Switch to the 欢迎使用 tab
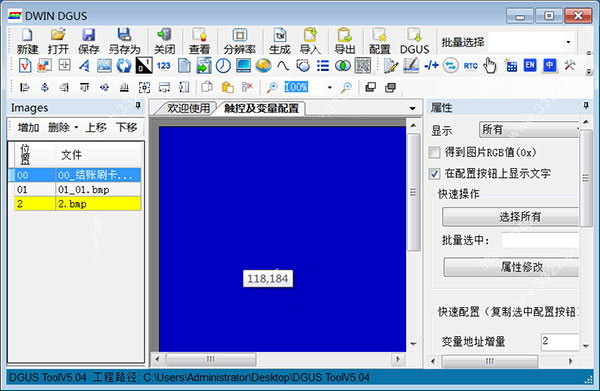600x391 pixels. click(x=188, y=108)
